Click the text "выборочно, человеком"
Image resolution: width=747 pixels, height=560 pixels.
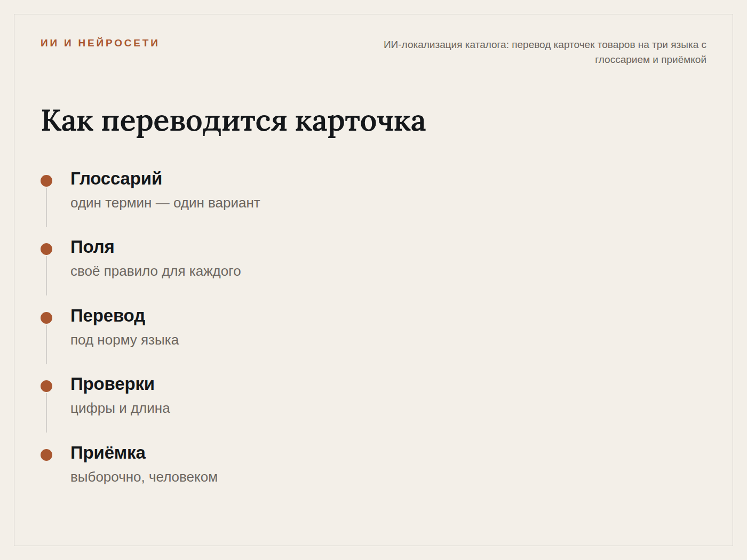[144, 477]
